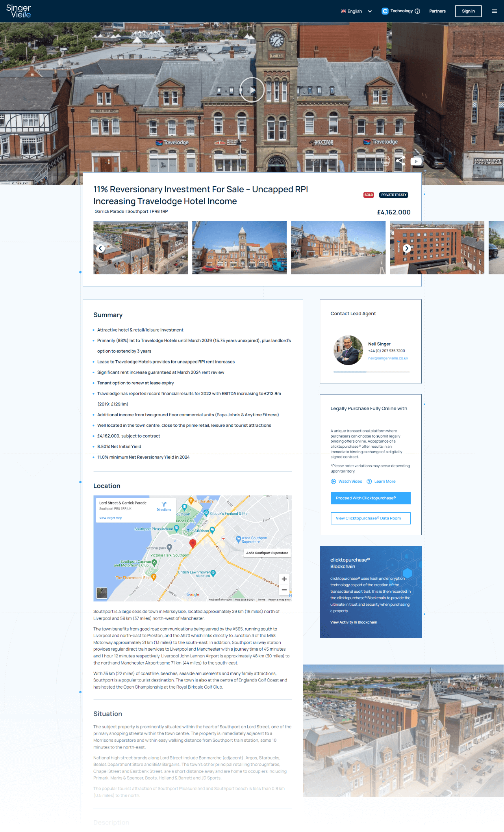Viewport: 504px width, 832px height.
Task: Click The Atkinson map marker
Action: pos(212,530)
